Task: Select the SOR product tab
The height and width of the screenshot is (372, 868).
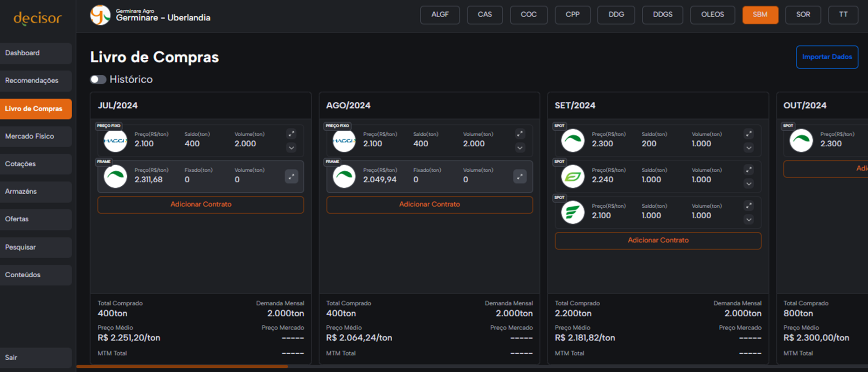Action: coord(803,14)
